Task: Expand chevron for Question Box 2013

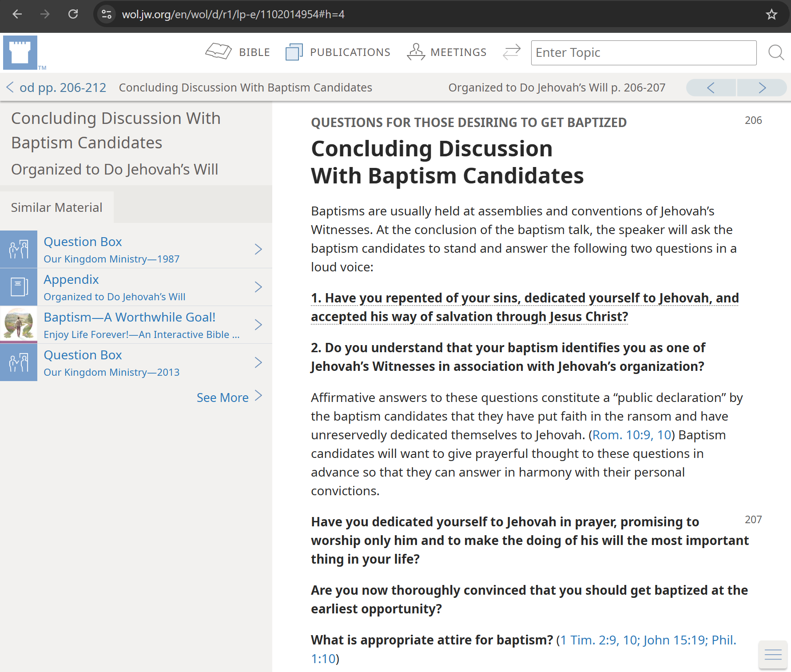Action: 258,362
